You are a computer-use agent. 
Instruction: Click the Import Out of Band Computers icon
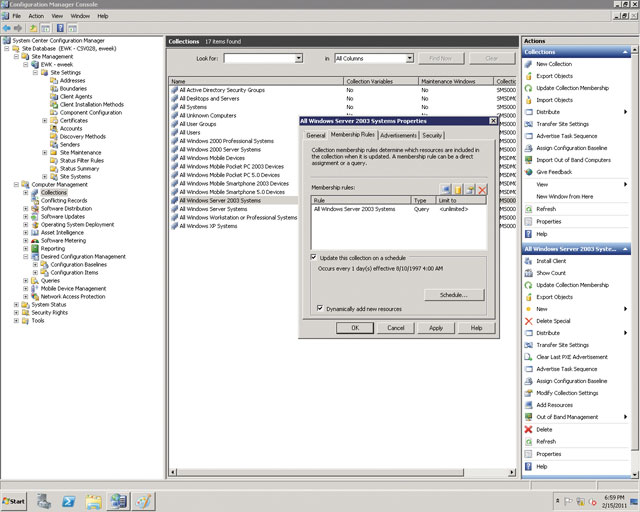point(529,160)
